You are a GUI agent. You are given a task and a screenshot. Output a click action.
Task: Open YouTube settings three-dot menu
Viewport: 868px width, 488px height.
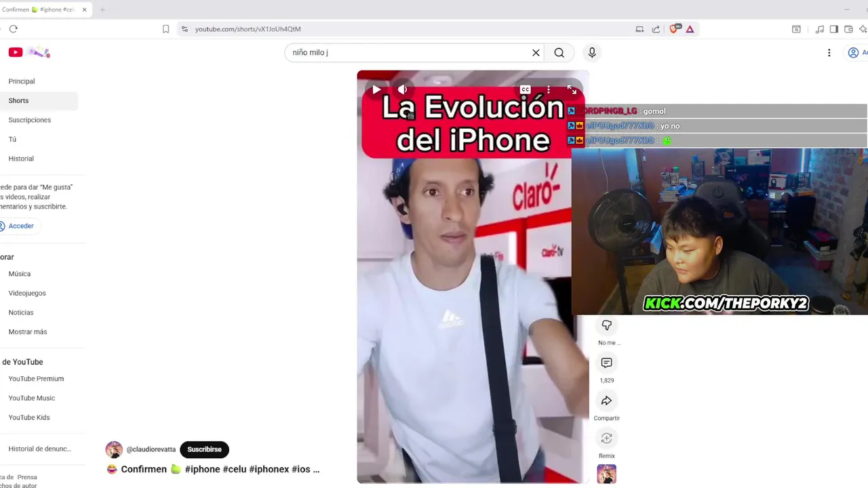coord(829,52)
